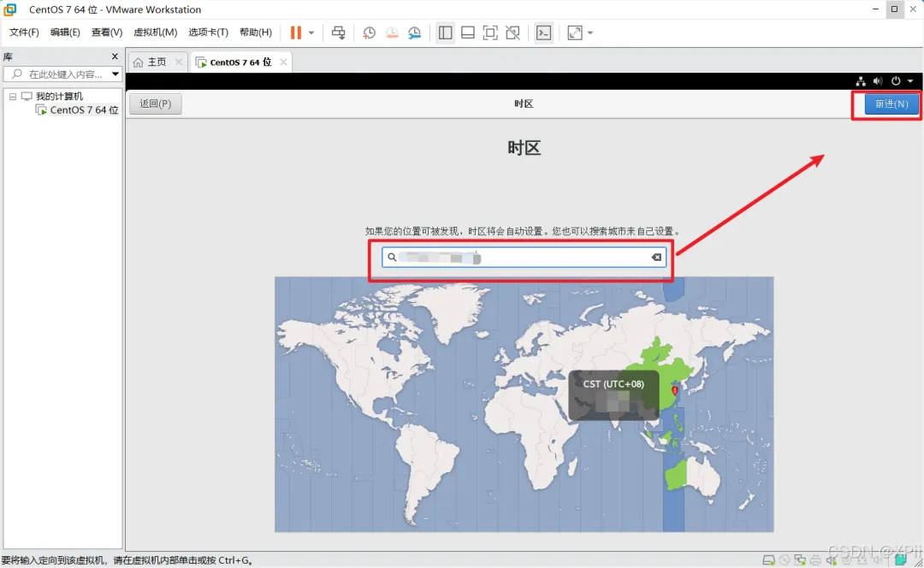The height and width of the screenshot is (568, 924).
Task: Toggle the thumbnail bar view
Action: (x=468, y=33)
